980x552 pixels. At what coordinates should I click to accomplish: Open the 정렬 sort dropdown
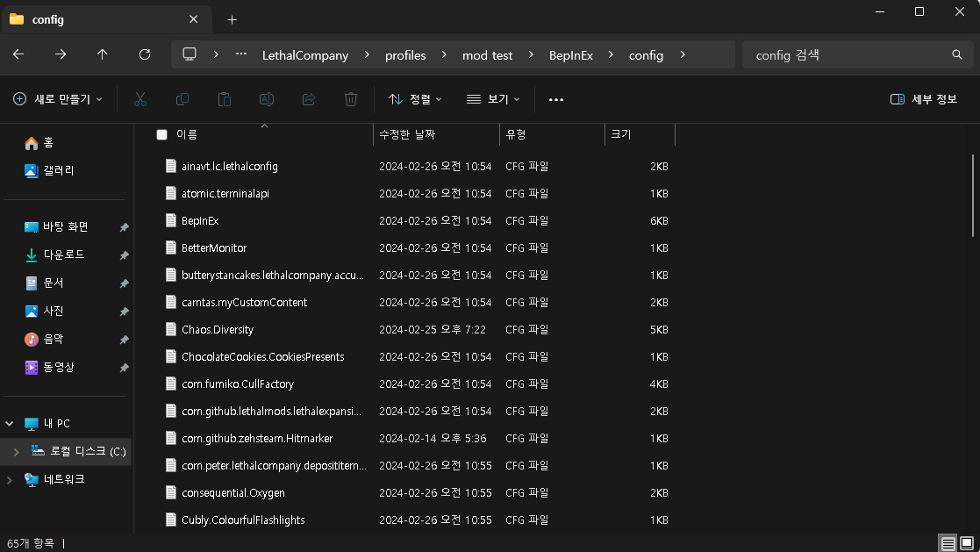tap(414, 99)
